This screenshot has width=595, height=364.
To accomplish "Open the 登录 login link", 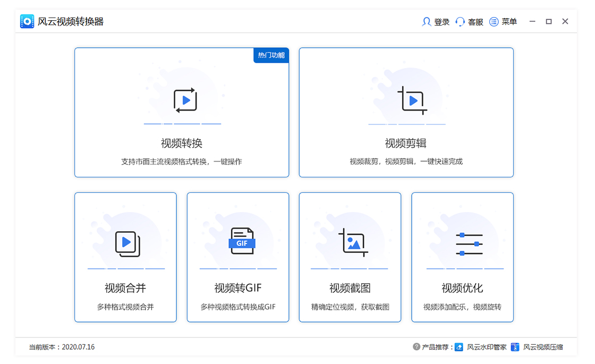I will (441, 22).
